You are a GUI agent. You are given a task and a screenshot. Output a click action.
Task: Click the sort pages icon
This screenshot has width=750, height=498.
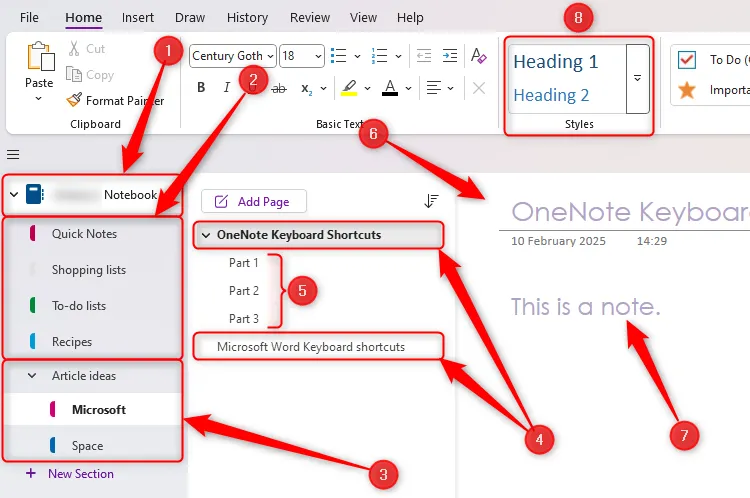431,201
